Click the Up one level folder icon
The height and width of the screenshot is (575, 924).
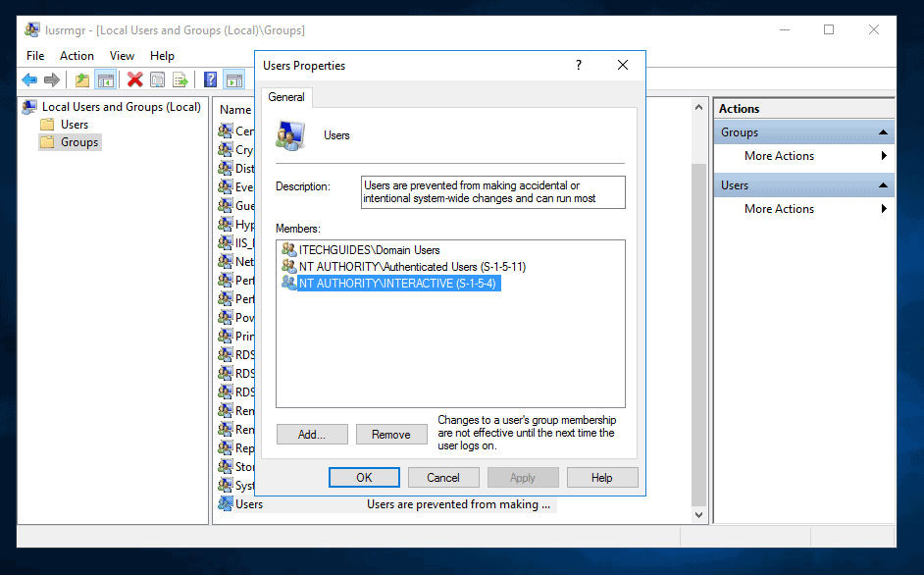click(x=82, y=79)
